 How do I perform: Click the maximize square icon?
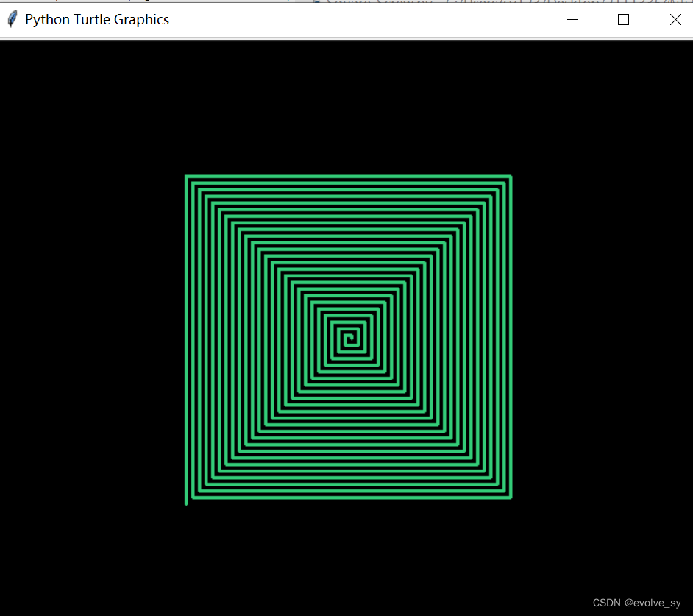click(623, 19)
